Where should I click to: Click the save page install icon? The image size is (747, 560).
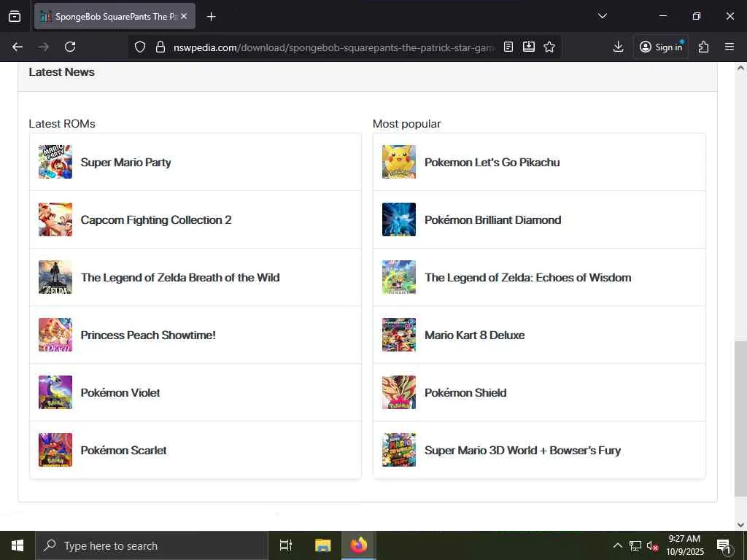click(529, 47)
